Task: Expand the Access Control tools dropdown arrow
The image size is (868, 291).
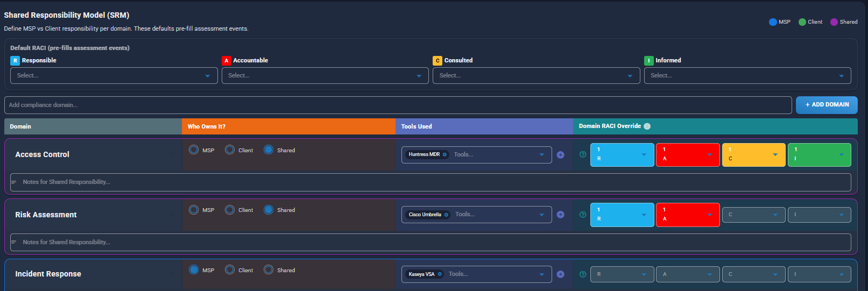Action: point(541,155)
